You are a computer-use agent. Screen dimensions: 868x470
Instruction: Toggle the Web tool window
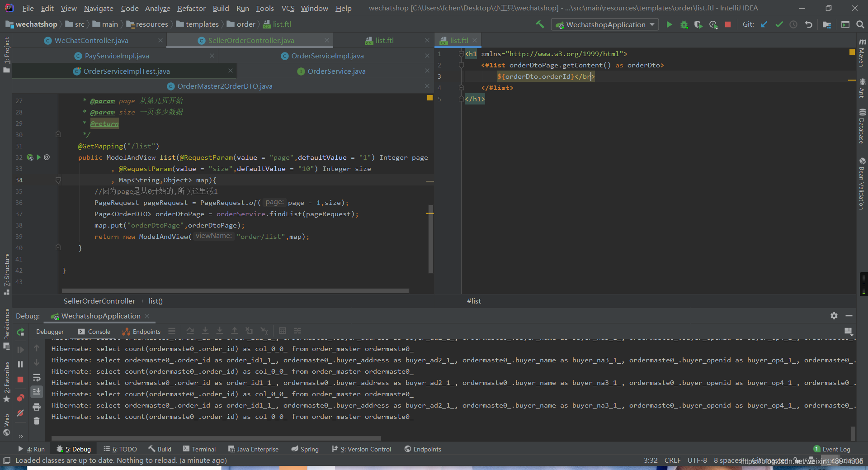[x=6, y=425]
